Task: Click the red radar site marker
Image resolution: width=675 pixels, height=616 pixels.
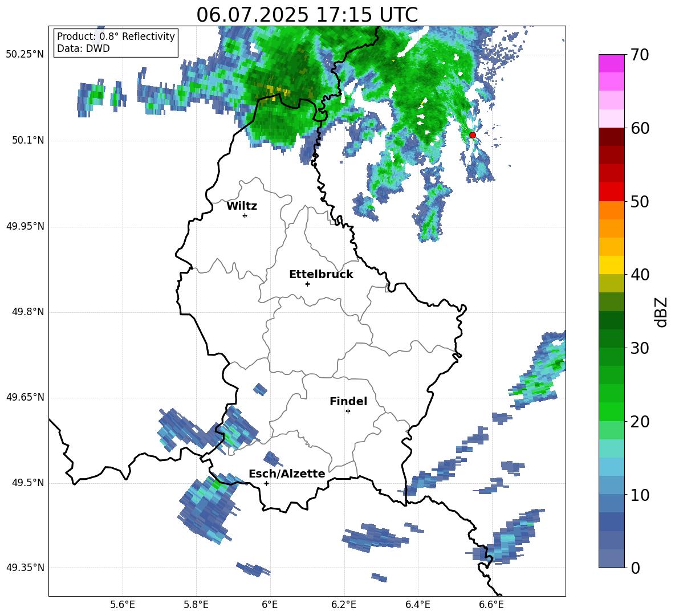Action: click(x=472, y=135)
